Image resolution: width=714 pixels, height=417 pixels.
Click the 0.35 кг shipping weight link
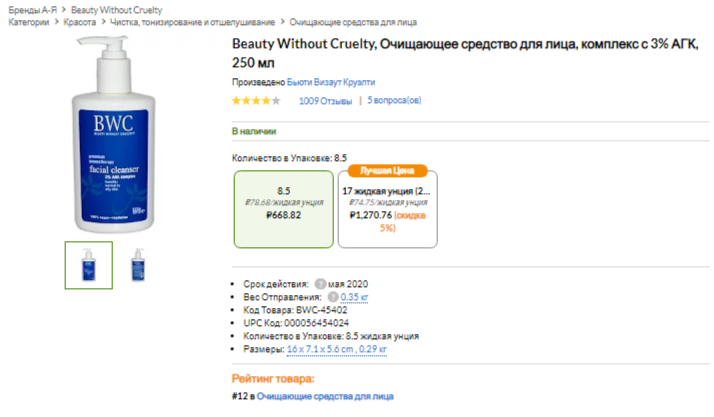(354, 297)
